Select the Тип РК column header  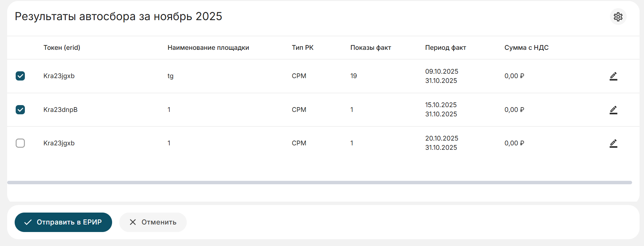(302, 47)
